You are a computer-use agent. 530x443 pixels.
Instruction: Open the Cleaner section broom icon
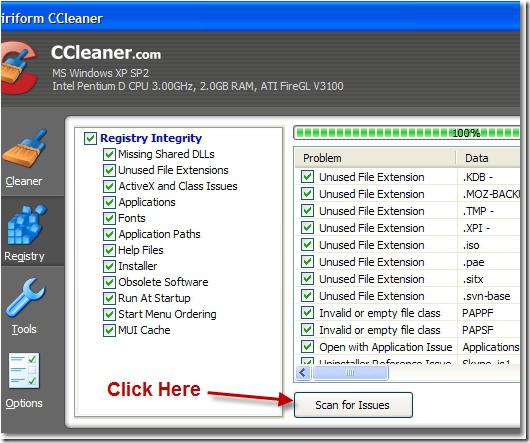(25, 148)
